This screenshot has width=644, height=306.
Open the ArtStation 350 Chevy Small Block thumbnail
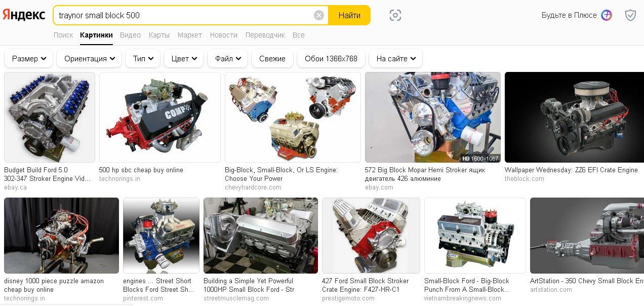[x=587, y=236]
